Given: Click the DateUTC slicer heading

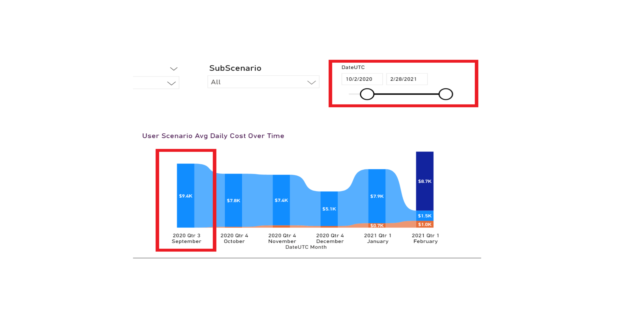Looking at the screenshot, I should coord(353,67).
